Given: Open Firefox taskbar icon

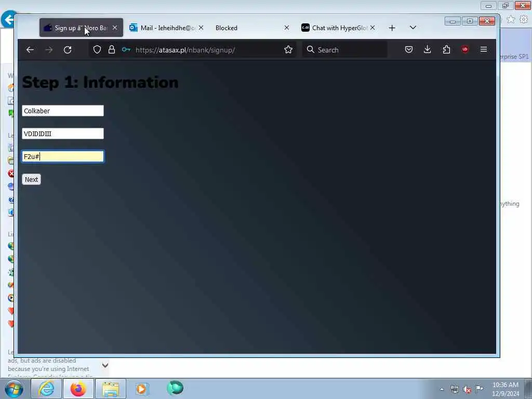Looking at the screenshot, I should [x=78, y=389].
